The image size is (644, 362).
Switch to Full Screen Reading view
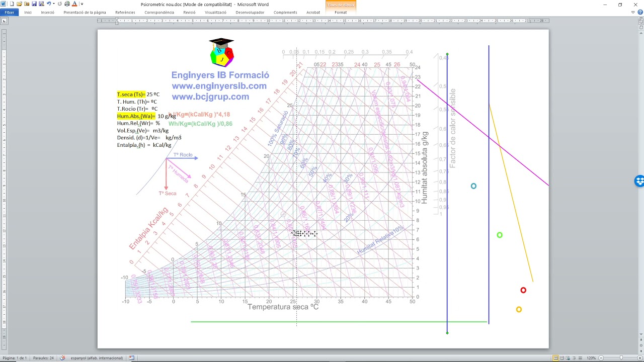(562, 358)
